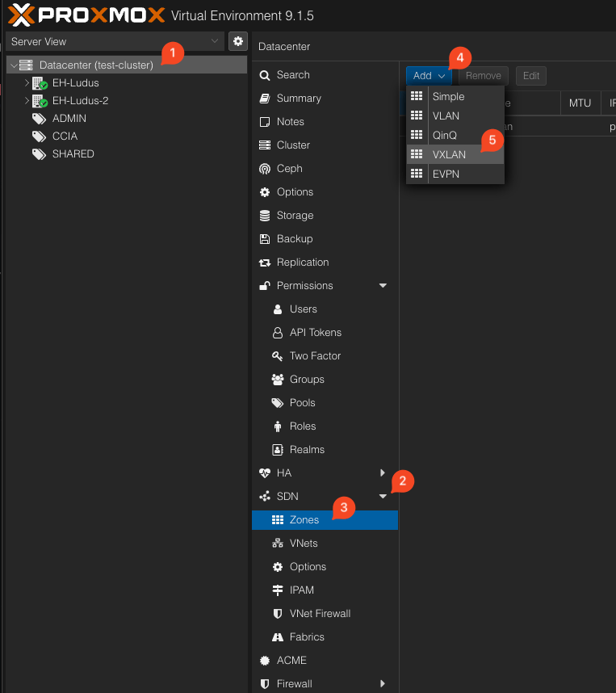Click the Realms icon
Image resolution: width=616 pixels, height=693 pixels.
[x=278, y=450]
